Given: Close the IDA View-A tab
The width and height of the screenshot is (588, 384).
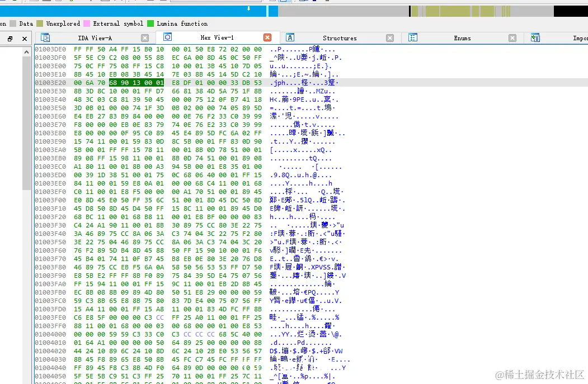Looking at the screenshot, I should [145, 38].
